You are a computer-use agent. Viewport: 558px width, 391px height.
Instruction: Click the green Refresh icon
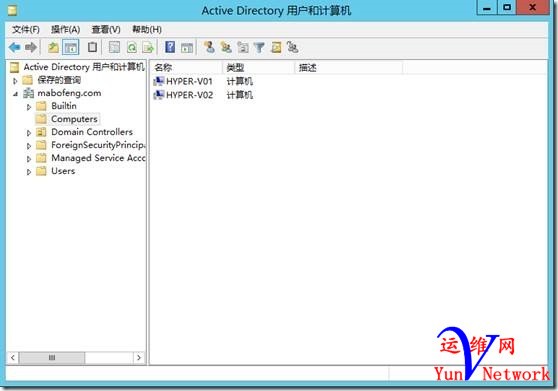(132, 47)
